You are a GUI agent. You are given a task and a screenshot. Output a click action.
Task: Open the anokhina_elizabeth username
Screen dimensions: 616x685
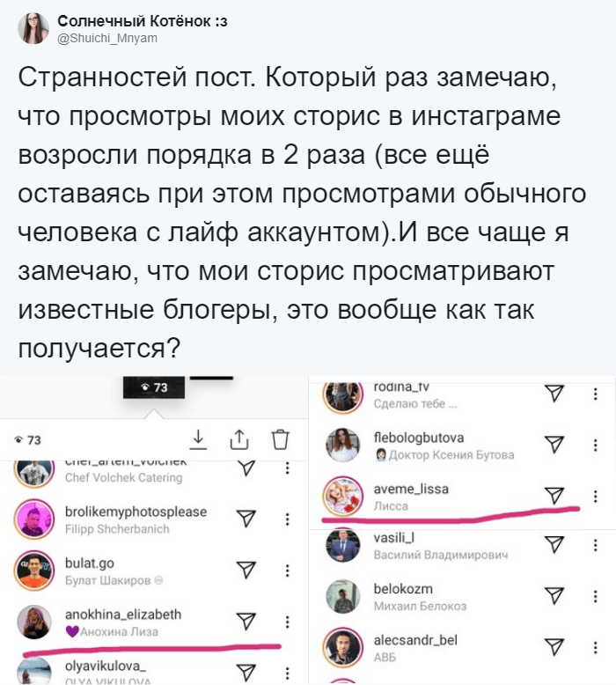[123, 615]
